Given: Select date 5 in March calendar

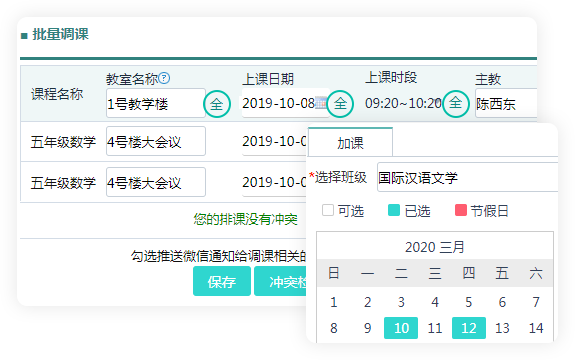Looking at the screenshot, I should 469,302.
